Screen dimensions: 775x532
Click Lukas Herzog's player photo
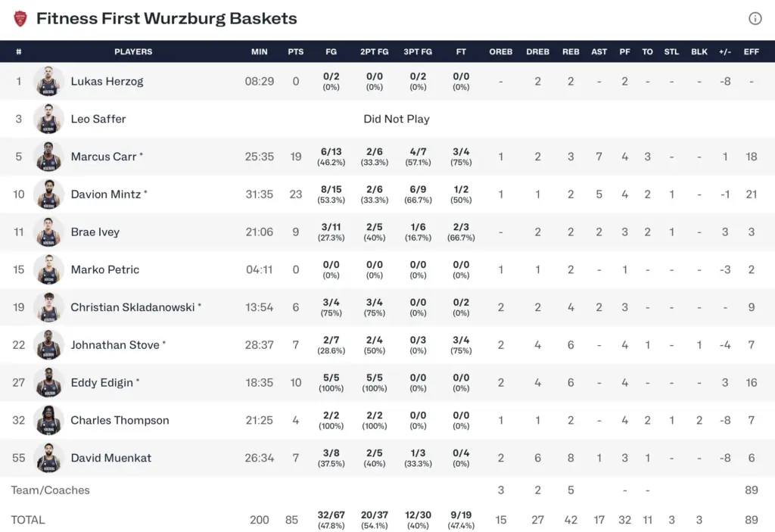48,81
